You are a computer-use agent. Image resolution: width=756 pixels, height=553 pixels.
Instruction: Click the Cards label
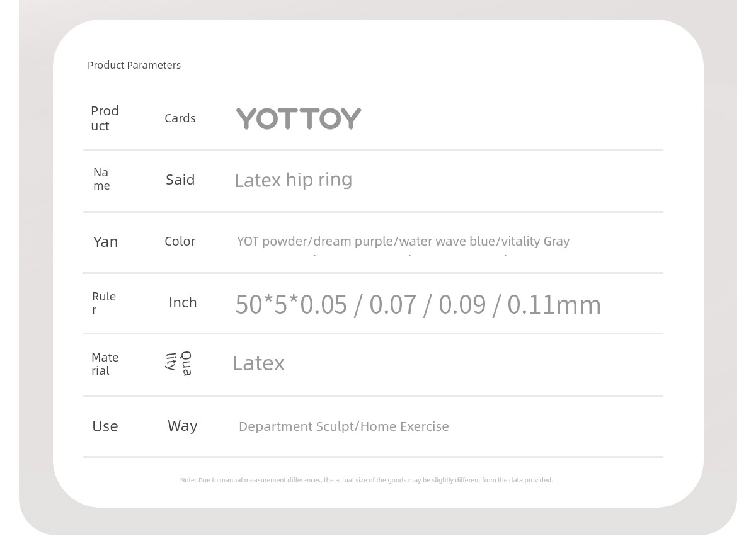tap(180, 118)
